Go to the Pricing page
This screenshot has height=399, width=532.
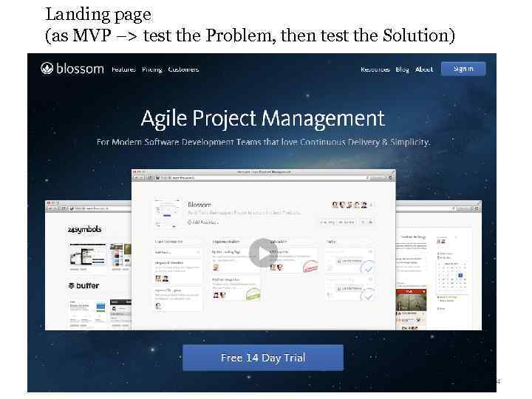click(x=151, y=69)
